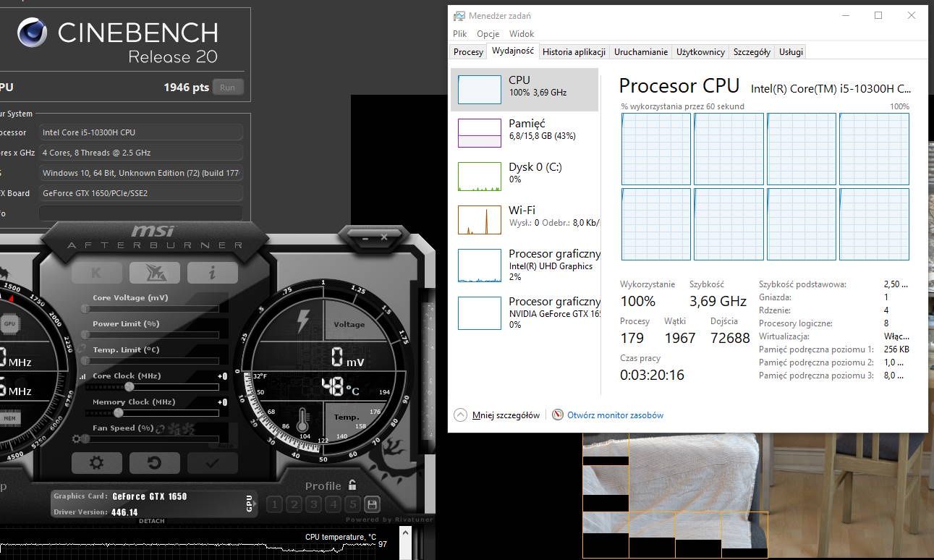
Task: Open resource monitor via Otwórz monitor zasobów
Action: click(615, 415)
